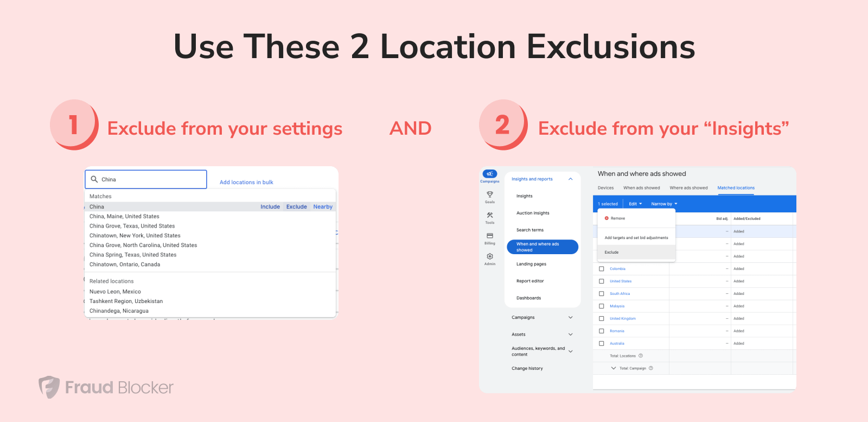Expand the Assets sidebar section
868x422 pixels.
[x=570, y=335]
